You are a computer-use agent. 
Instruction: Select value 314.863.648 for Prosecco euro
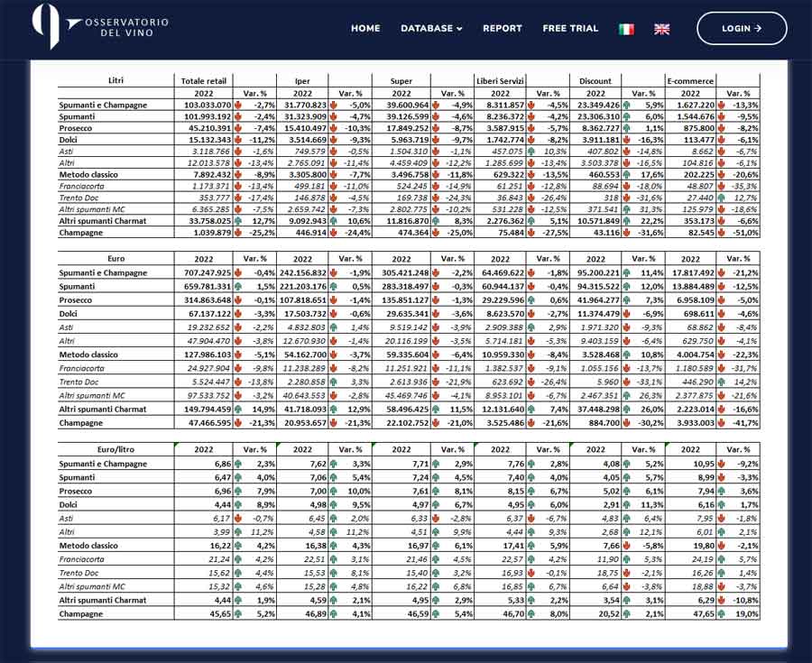(208, 299)
